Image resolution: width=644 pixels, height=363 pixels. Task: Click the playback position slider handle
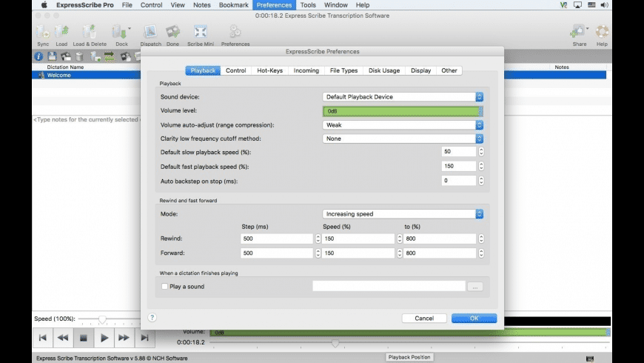pos(335,342)
